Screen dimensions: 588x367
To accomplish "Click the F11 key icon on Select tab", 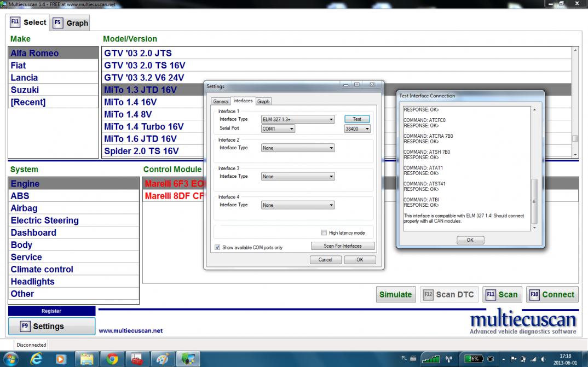I will pos(15,22).
